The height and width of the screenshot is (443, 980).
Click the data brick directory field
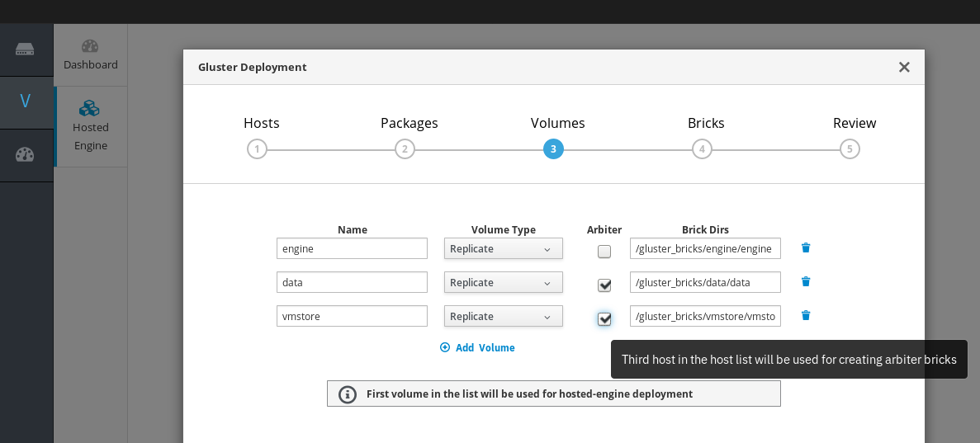click(x=705, y=282)
